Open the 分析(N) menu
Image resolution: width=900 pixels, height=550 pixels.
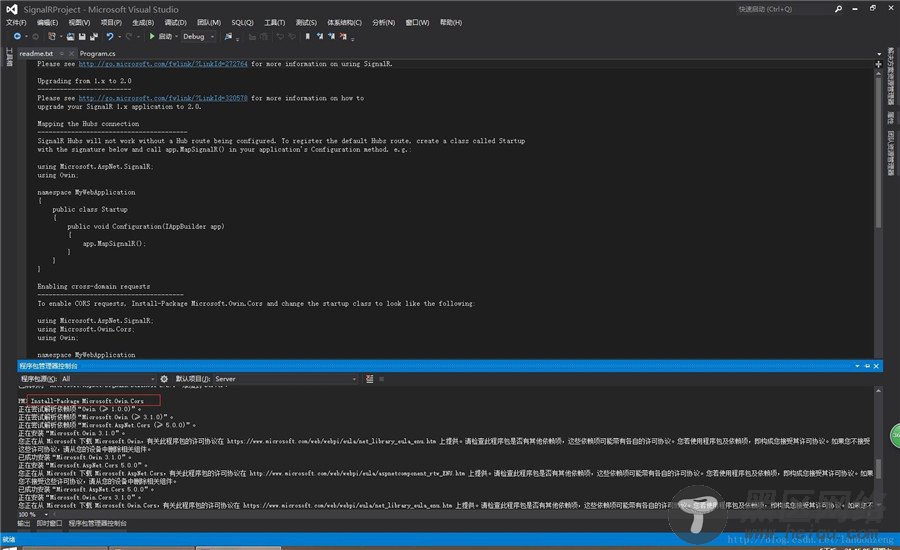point(383,22)
